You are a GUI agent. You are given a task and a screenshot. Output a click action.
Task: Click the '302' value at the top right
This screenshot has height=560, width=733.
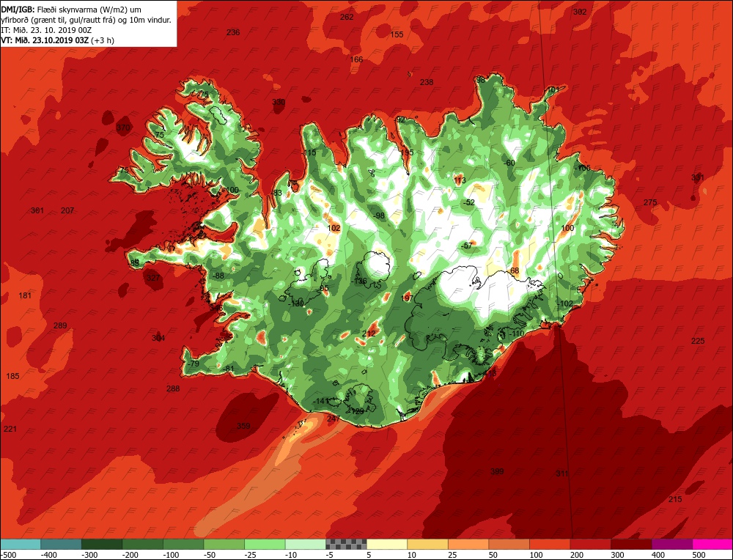[x=580, y=12]
